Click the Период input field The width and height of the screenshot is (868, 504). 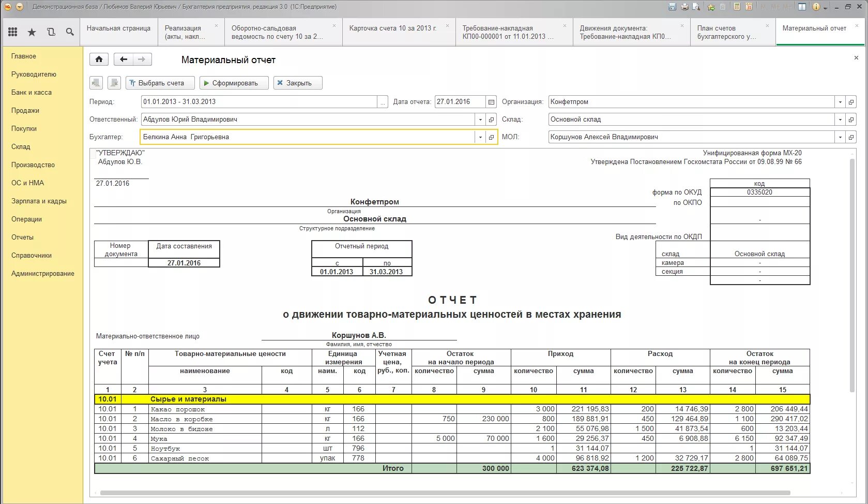[x=260, y=102]
